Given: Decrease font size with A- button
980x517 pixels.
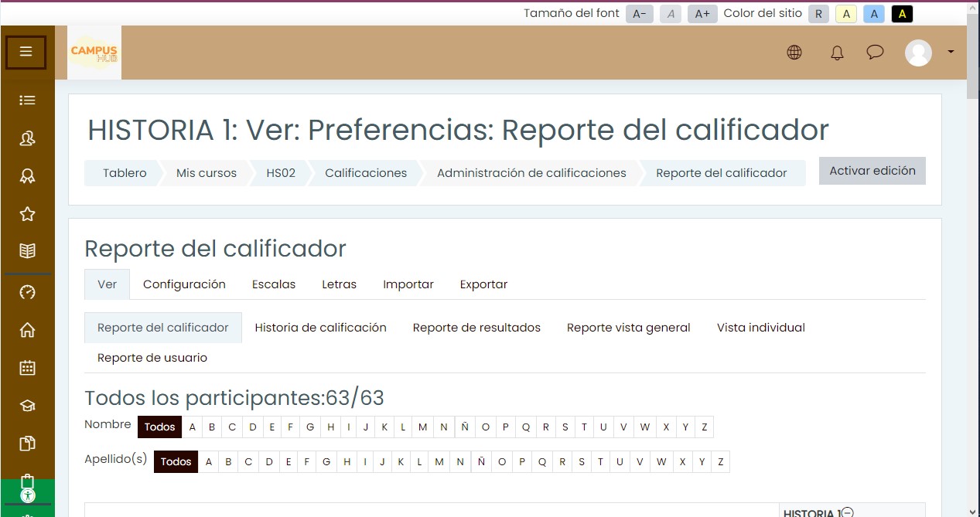Looking at the screenshot, I should point(639,14).
